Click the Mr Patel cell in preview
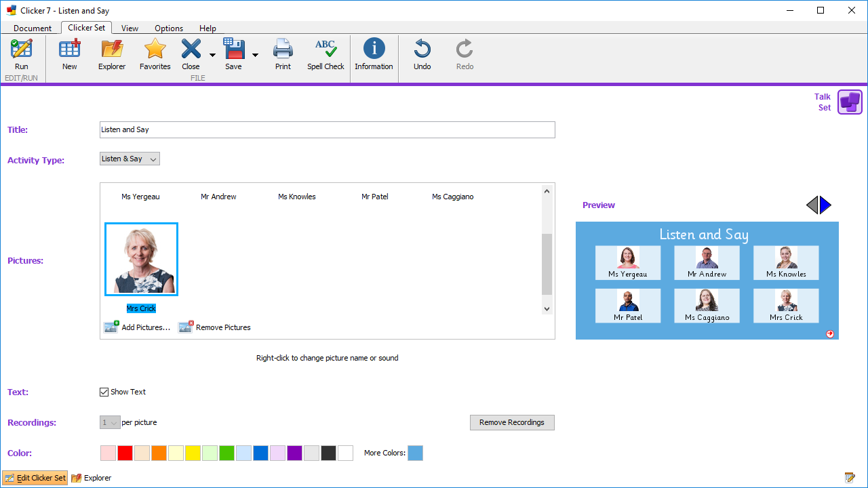Image resolution: width=868 pixels, height=488 pixels. [628, 306]
